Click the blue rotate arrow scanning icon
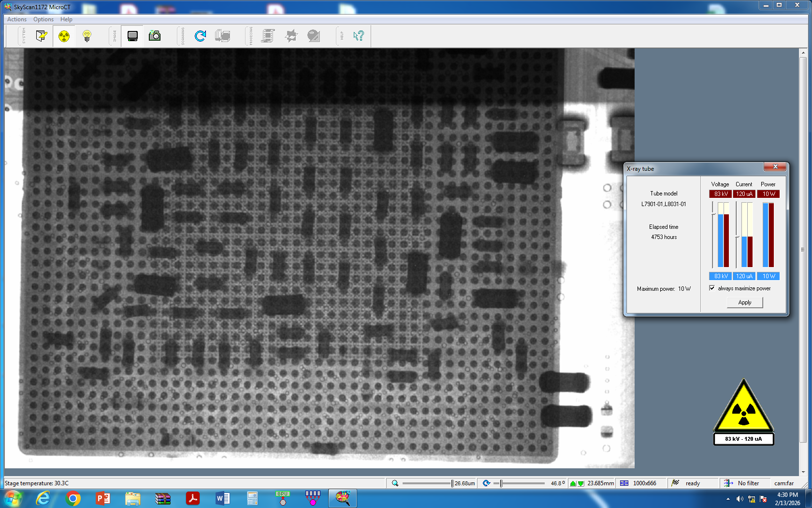The image size is (812, 508). (200, 36)
